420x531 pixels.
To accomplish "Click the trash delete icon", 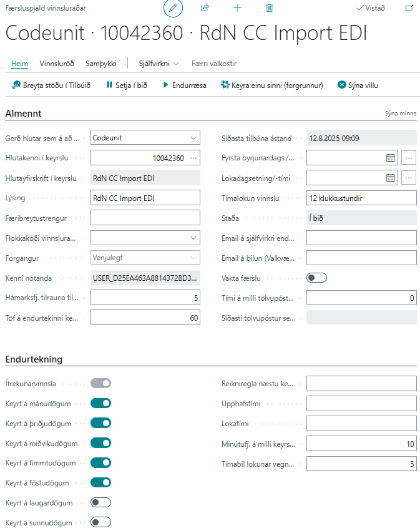I will tap(270, 8).
